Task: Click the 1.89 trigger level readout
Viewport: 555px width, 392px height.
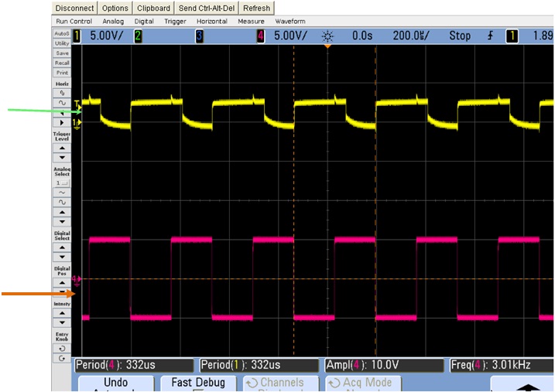Action: pos(543,36)
